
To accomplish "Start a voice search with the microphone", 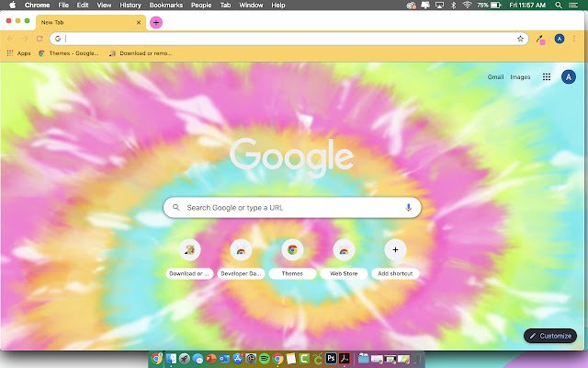I will pyautogui.click(x=408, y=208).
